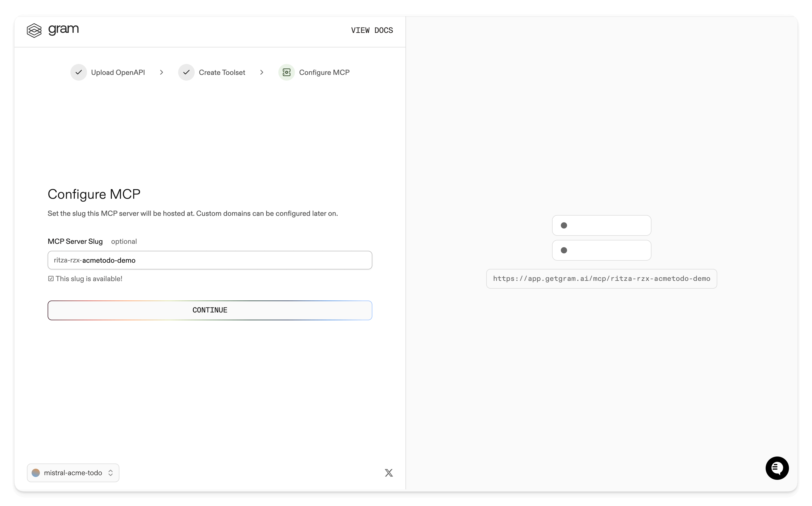Click chevron after Upload OpenAPI step
The height and width of the screenshot is (506, 812).
click(x=162, y=72)
